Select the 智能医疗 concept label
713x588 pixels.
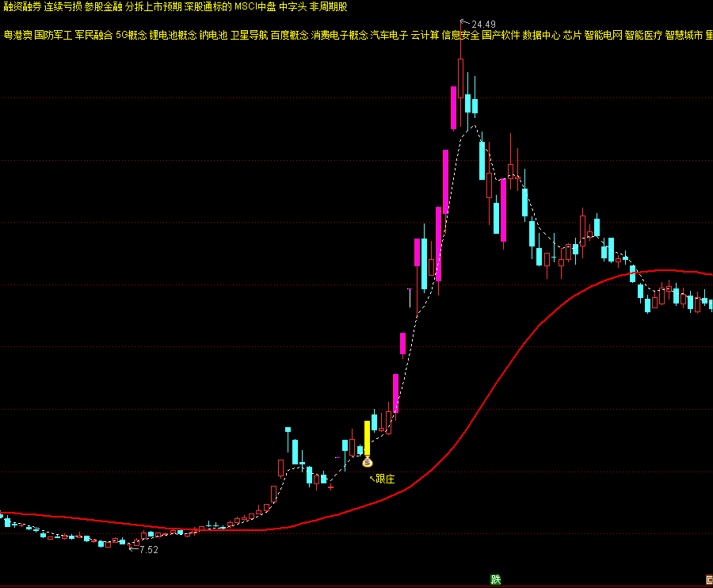pos(643,35)
